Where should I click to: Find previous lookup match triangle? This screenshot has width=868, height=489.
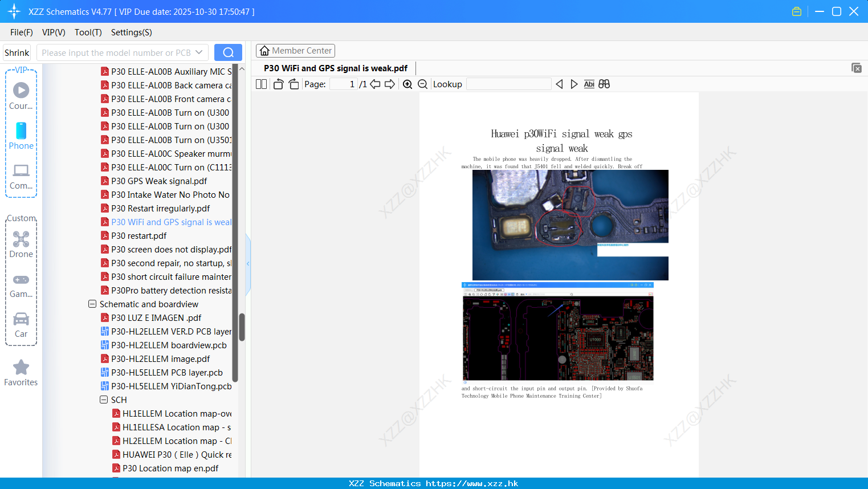pyautogui.click(x=559, y=84)
